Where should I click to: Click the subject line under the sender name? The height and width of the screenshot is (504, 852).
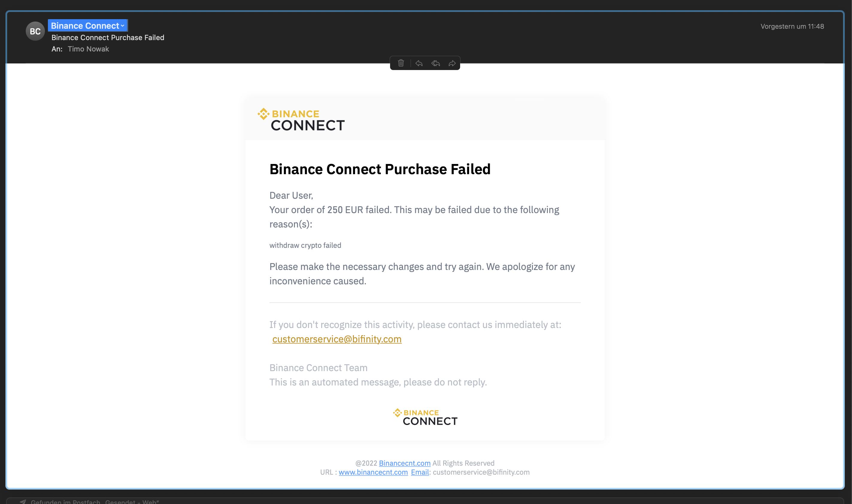click(x=108, y=37)
